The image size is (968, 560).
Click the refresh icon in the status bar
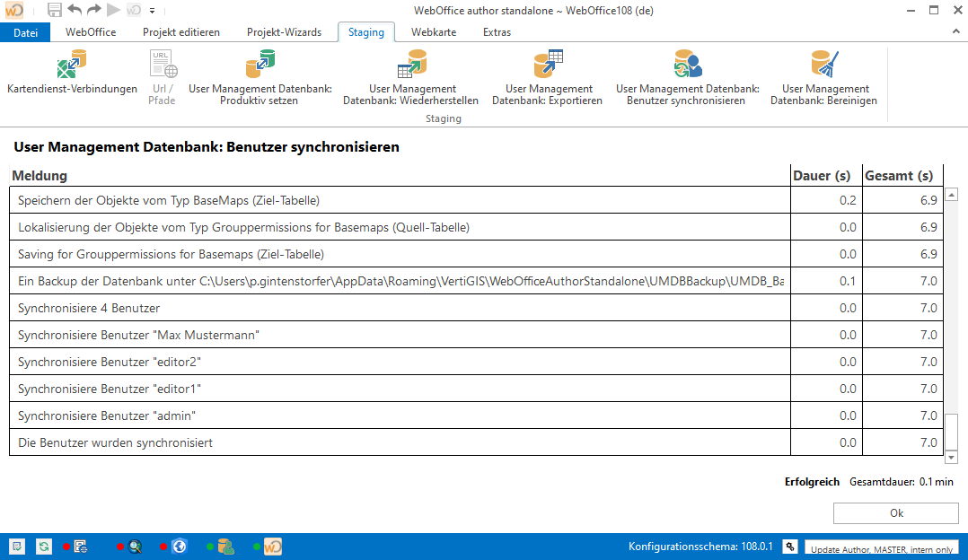(x=42, y=546)
